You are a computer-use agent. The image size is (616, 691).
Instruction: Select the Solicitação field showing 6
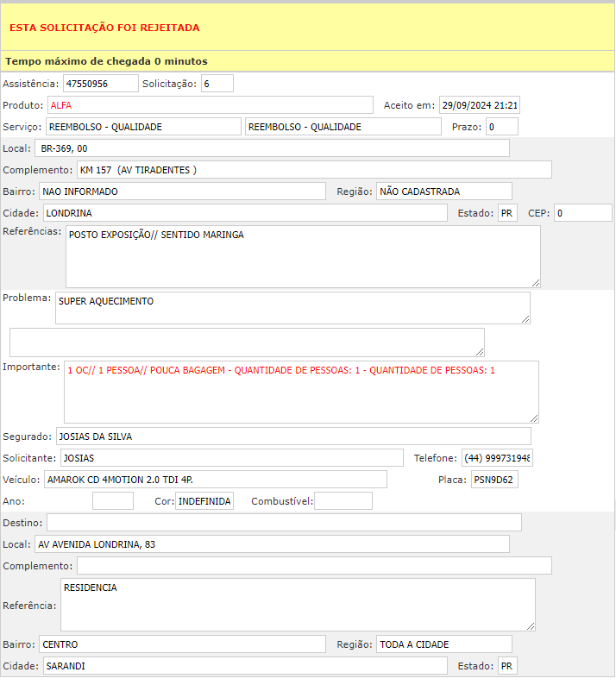click(x=217, y=84)
